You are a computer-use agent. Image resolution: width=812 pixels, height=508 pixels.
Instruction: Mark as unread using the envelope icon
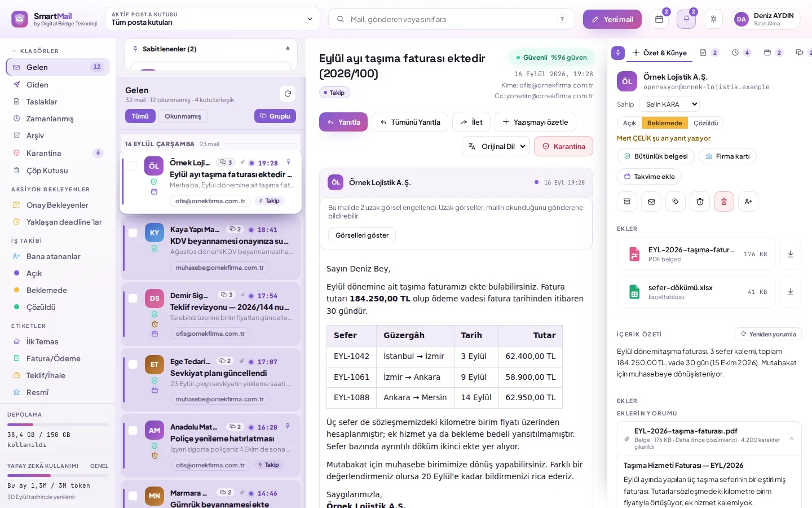click(651, 202)
